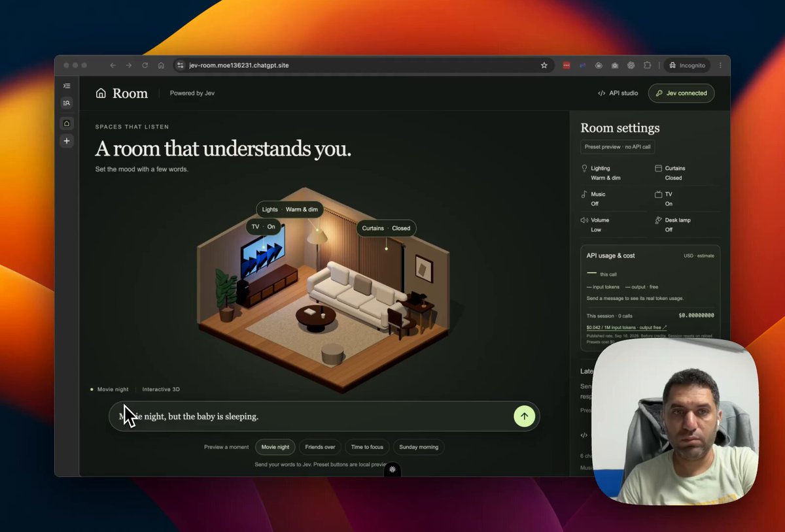Select the Time to focus preset
The height and width of the screenshot is (532, 785).
coord(367,447)
